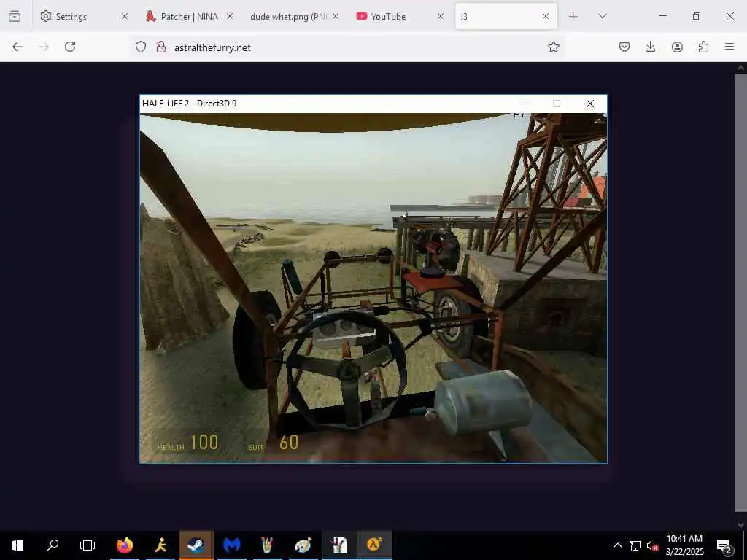The width and height of the screenshot is (747, 560).
Task: Open the running-man app on taskbar
Action: (x=160, y=545)
